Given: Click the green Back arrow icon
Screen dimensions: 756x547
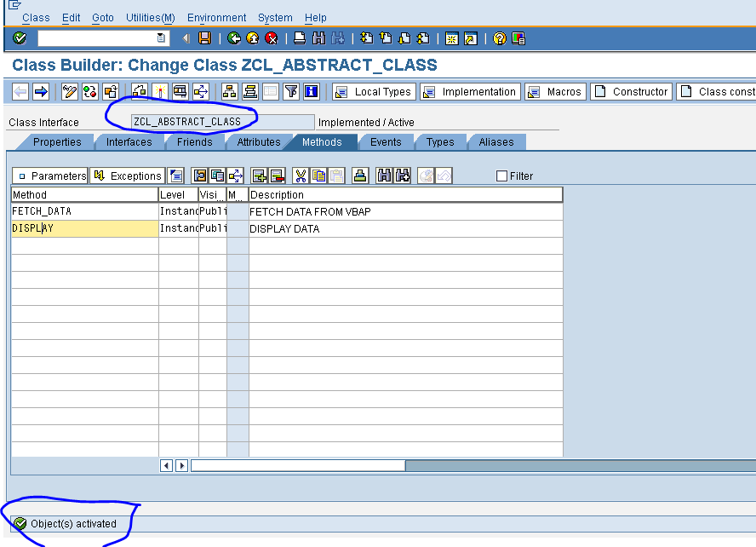Looking at the screenshot, I should (234, 38).
